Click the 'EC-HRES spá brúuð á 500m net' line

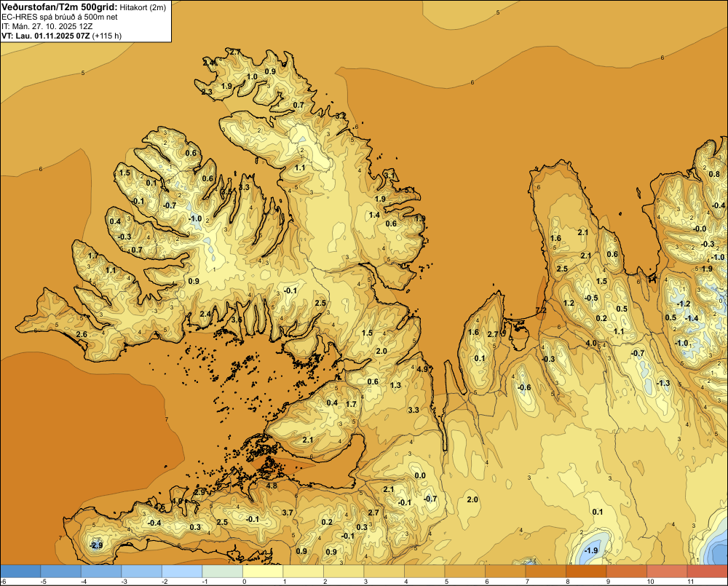tap(60, 17)
